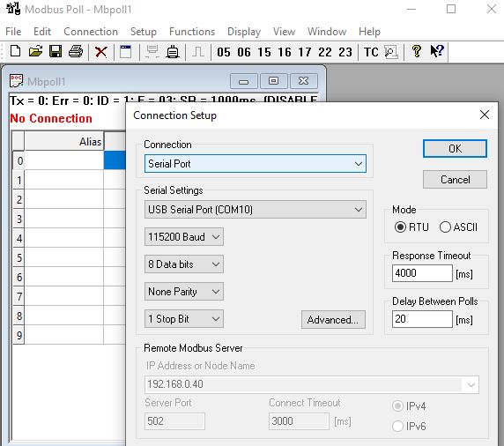The width and height of the screenshot is (504, 446).
Task: Open the View menu
Action: point(284,32)
